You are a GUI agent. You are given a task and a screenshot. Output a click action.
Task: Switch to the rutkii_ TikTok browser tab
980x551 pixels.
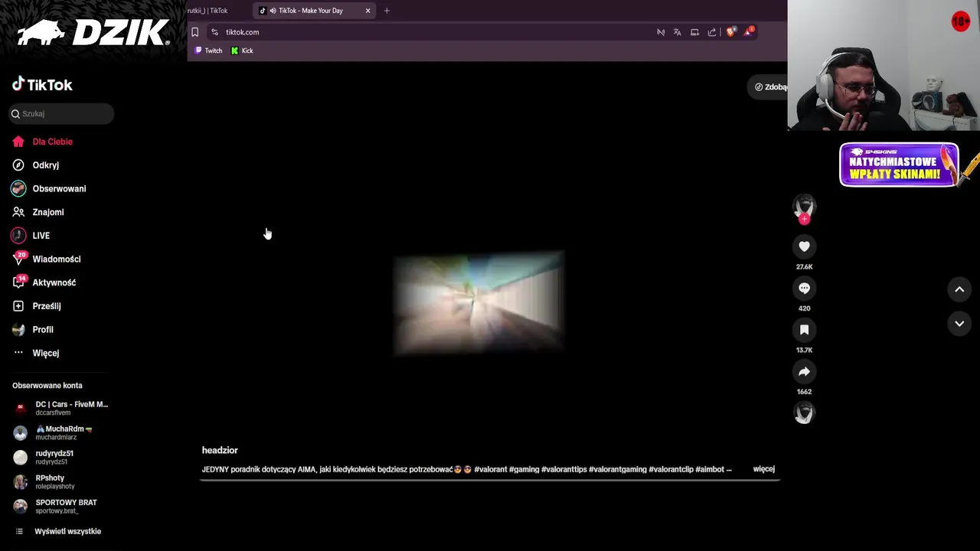tap(208, 11)
